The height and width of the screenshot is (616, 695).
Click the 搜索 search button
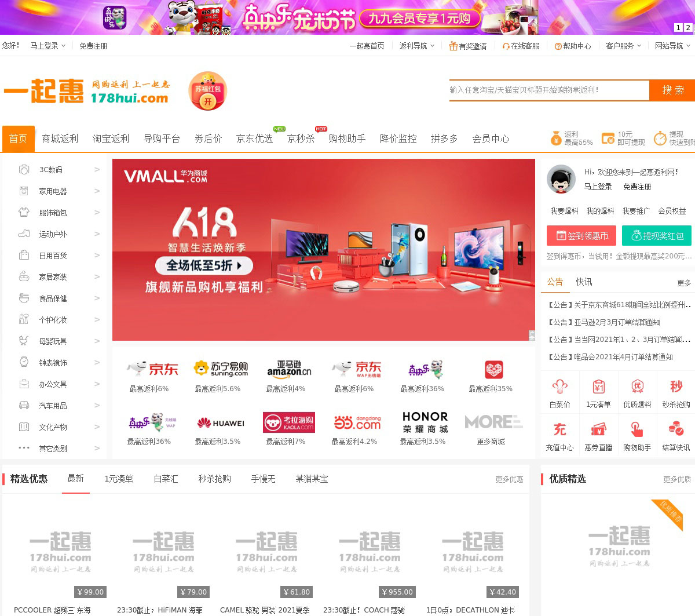coord(672,90)
